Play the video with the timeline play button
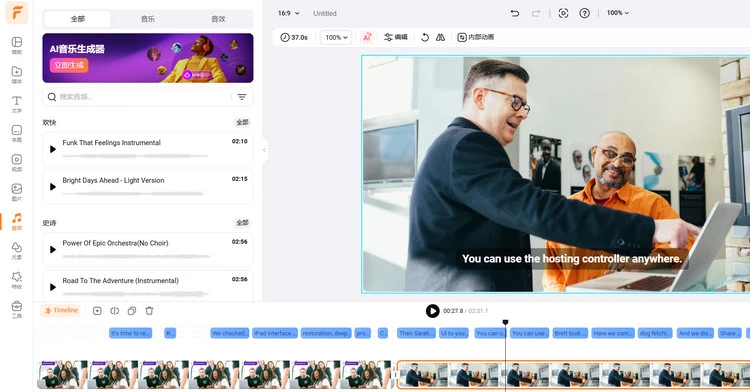Image resolution: width=750 pixels, height=392 pixels. (432, 311)
